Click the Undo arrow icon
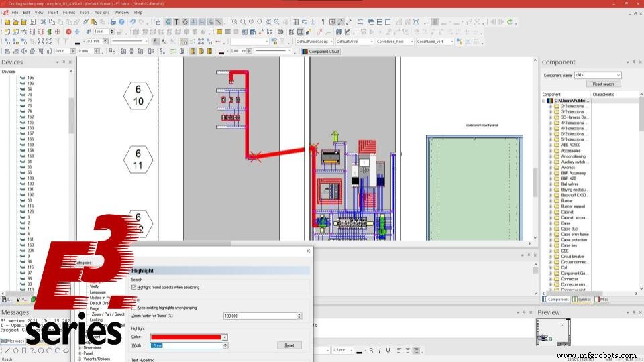 pyautogui.click(x=132, y=21)
